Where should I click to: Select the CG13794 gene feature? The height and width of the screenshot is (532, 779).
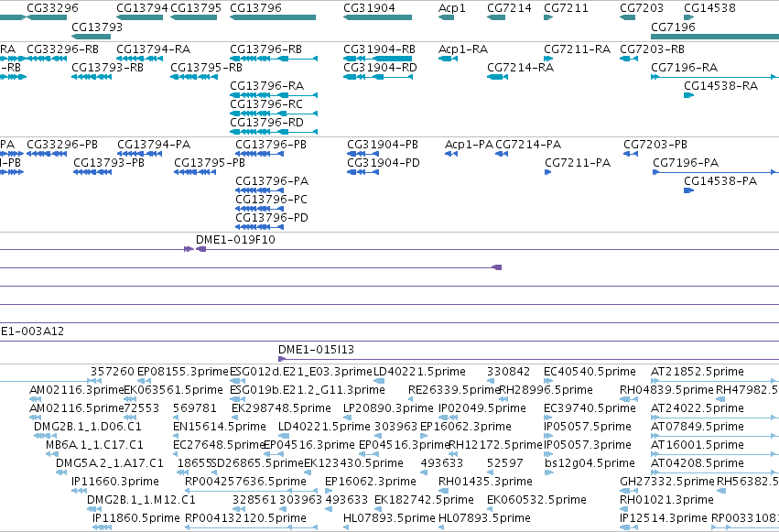point(140,17)
